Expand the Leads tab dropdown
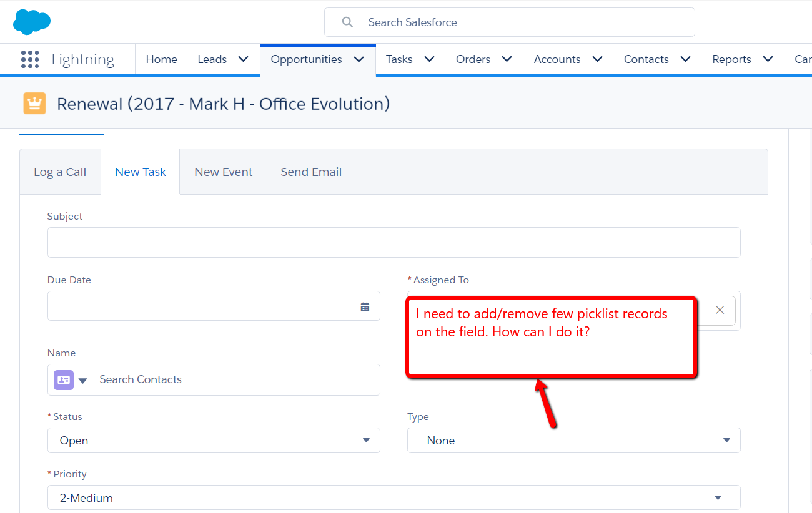 (244, 59)
